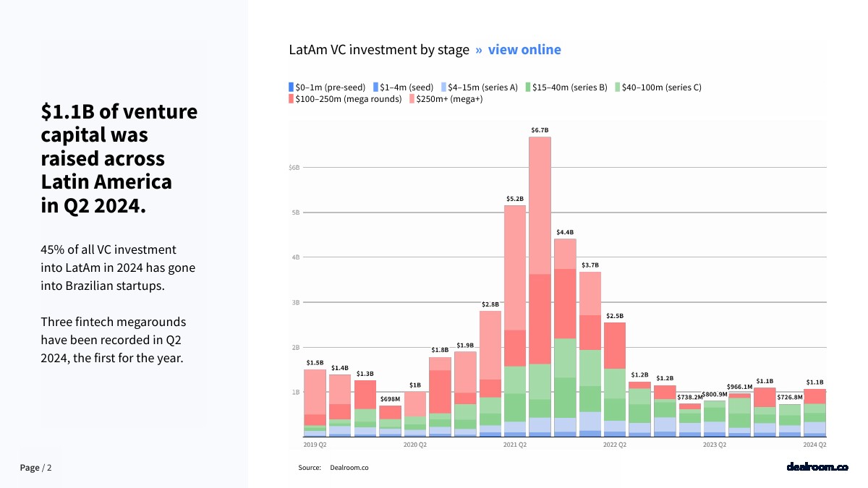
Task: Select the $250m+ (mega+) legend entry
Action: (446, 99)
